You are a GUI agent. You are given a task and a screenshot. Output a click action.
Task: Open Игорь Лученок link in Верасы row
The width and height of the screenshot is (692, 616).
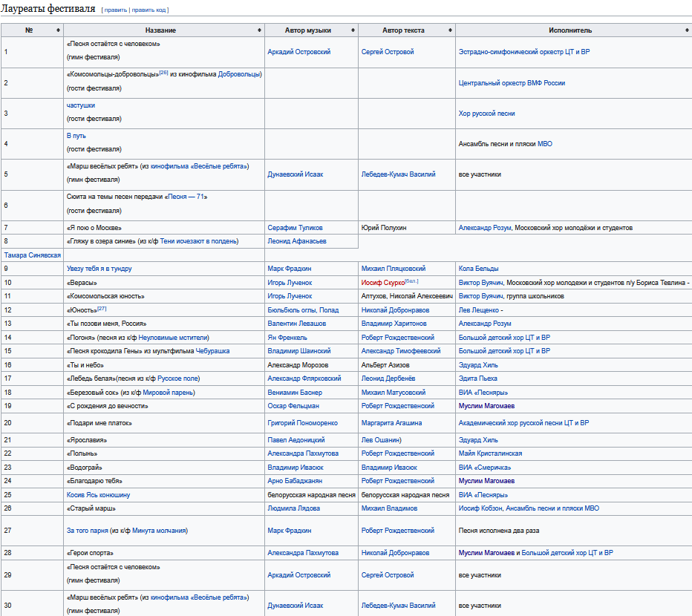click(x=290, y=283)
